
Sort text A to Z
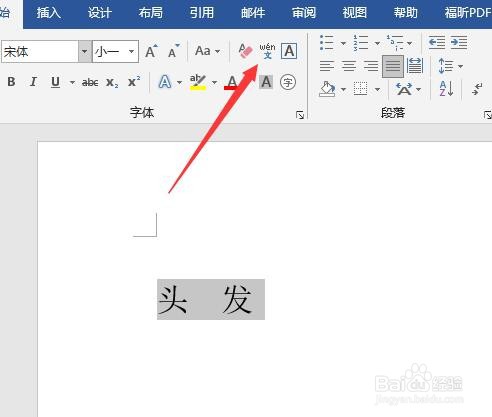[446, 89]
